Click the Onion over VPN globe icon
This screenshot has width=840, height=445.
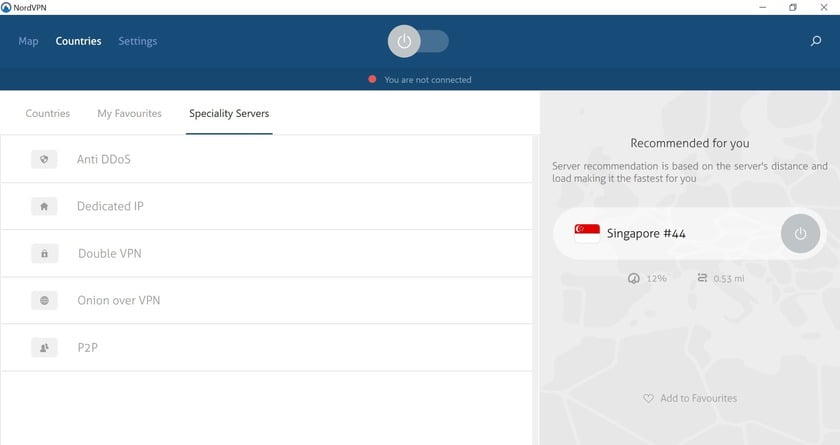(x=44, y=300)
